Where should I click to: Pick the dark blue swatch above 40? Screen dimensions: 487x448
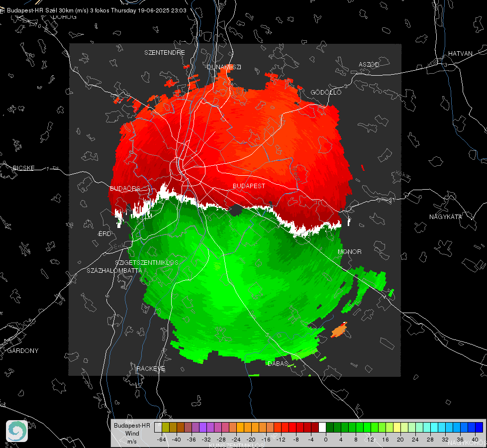(479, 427)
